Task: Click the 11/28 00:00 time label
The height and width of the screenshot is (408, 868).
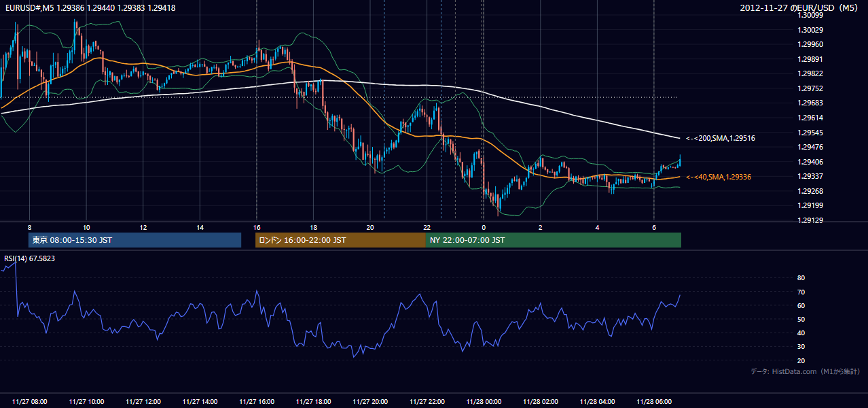Action: (x=484, y=402)
